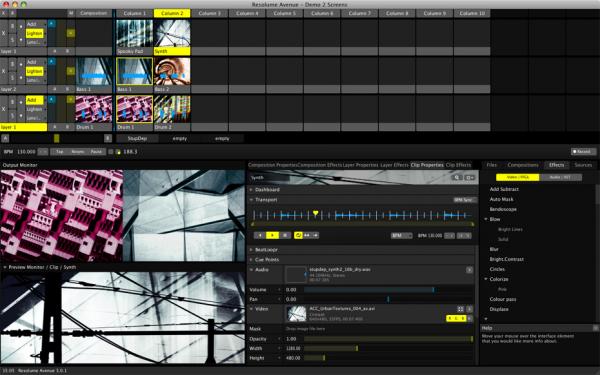The width and height of the screenshot is (600, 375).
Task: Open the Files tab
Action: tap(492, 165)
